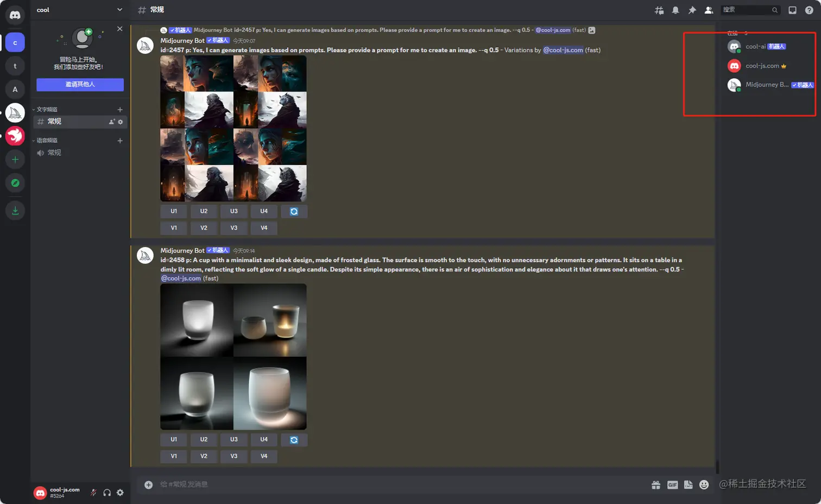Open notification settings bell icon
Viewport: 821px width, 504px height.
(675, 10)
